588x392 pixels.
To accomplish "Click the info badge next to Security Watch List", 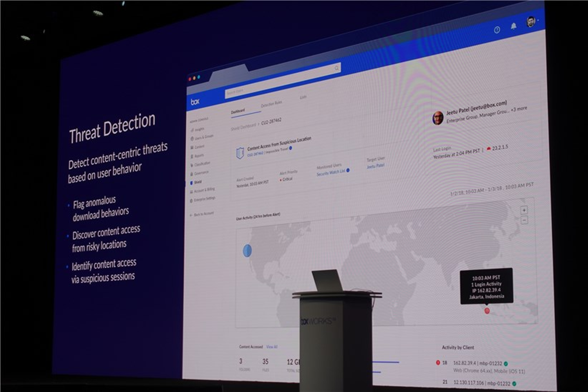I will [x=348, y=170].
